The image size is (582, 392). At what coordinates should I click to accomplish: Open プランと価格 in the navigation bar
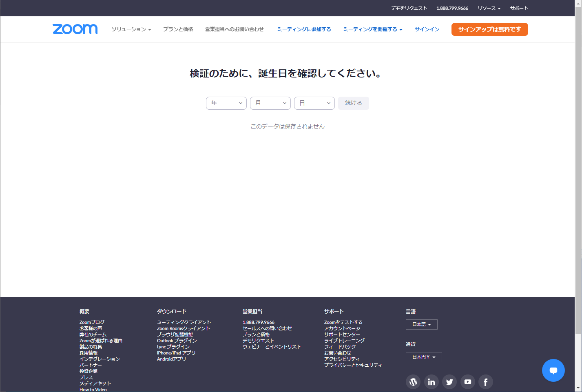coord(178,29)
